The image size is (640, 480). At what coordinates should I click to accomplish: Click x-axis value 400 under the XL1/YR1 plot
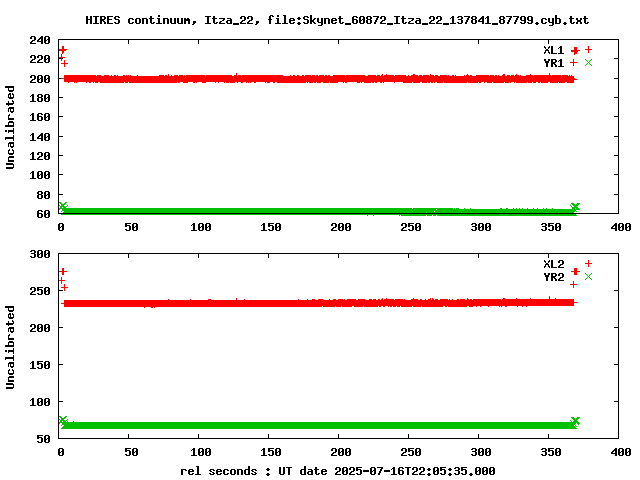(621, 227)
